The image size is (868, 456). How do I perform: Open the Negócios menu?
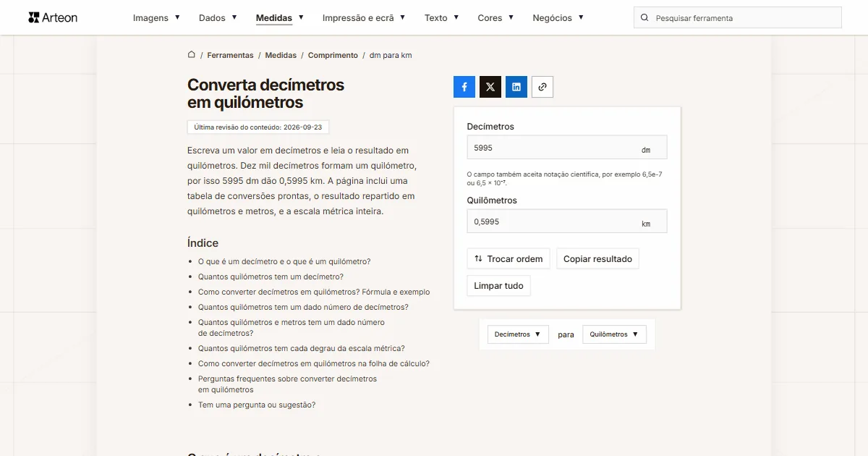click(x=558, y=18)
